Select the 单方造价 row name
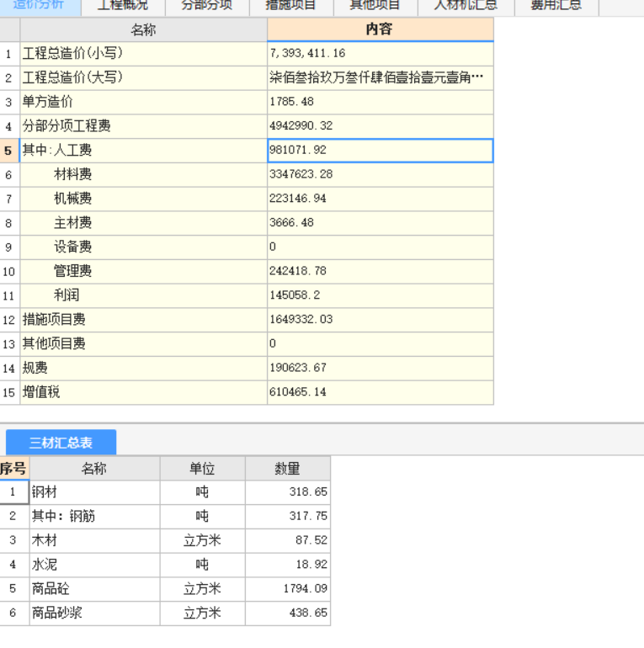The height and width of the screenshot is (648, 644). 143,102
